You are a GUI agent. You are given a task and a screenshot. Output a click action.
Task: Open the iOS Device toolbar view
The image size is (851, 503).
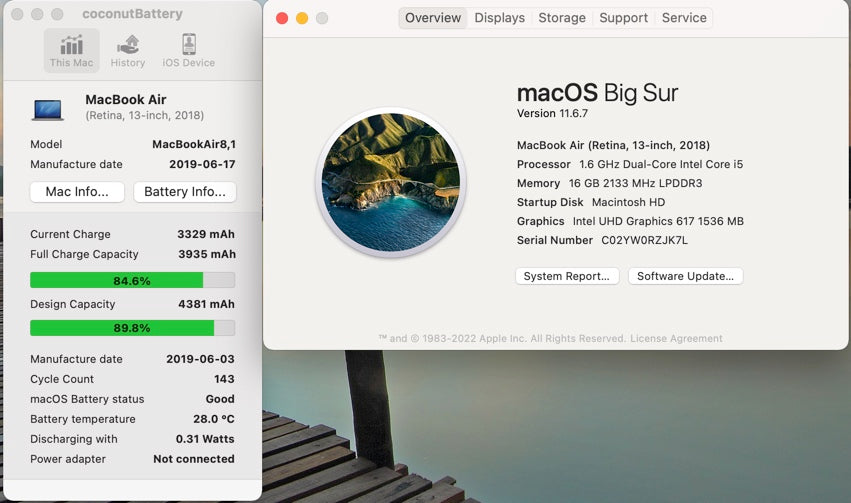(188, 50)
